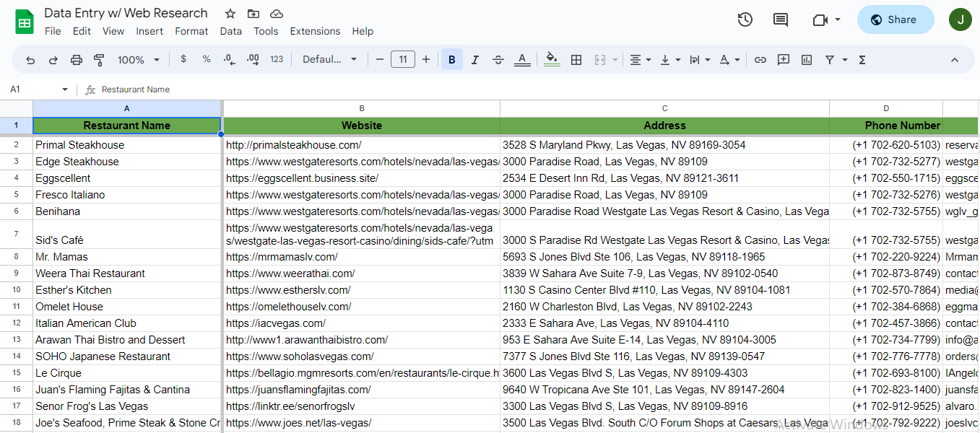
Task: Decrease decimal places icon
Action: [230, 59]
